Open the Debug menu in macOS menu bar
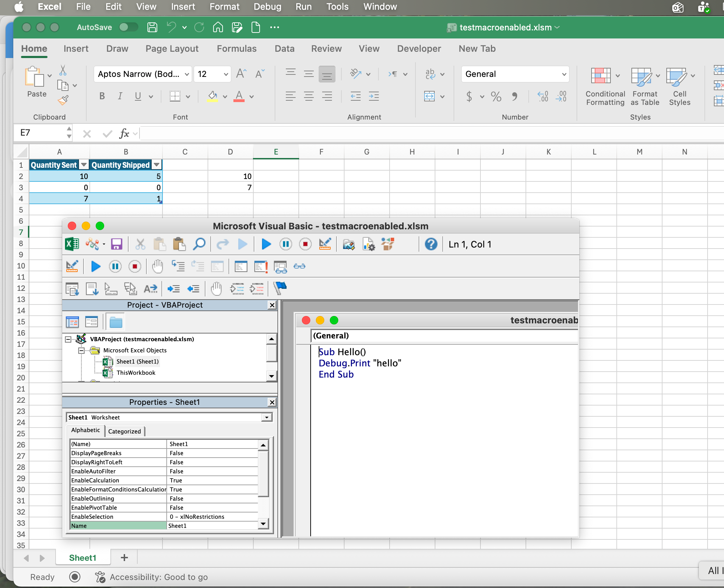The image size is (724, 588). [x=267, y=7]
